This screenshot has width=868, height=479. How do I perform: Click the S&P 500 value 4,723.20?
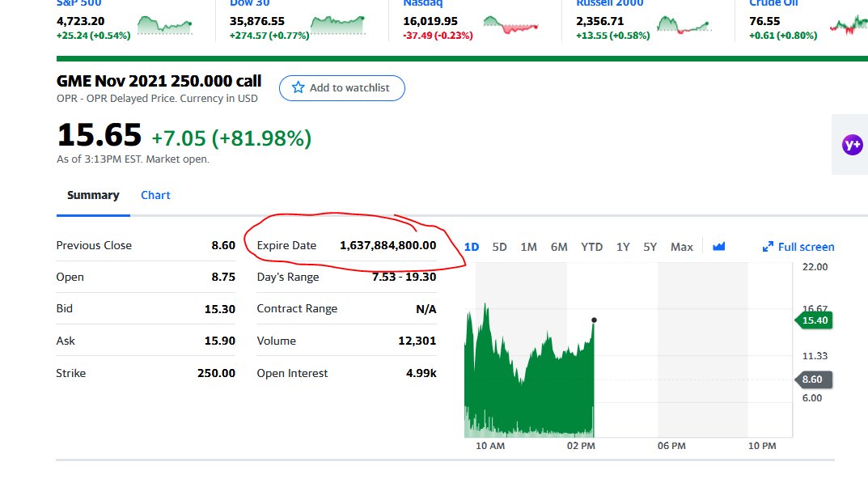[80, 22]
